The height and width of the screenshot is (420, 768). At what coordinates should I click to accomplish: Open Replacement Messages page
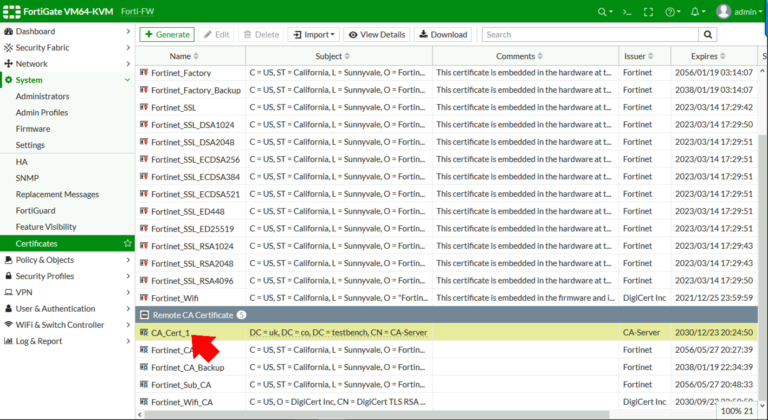click(x=57, y=194)
